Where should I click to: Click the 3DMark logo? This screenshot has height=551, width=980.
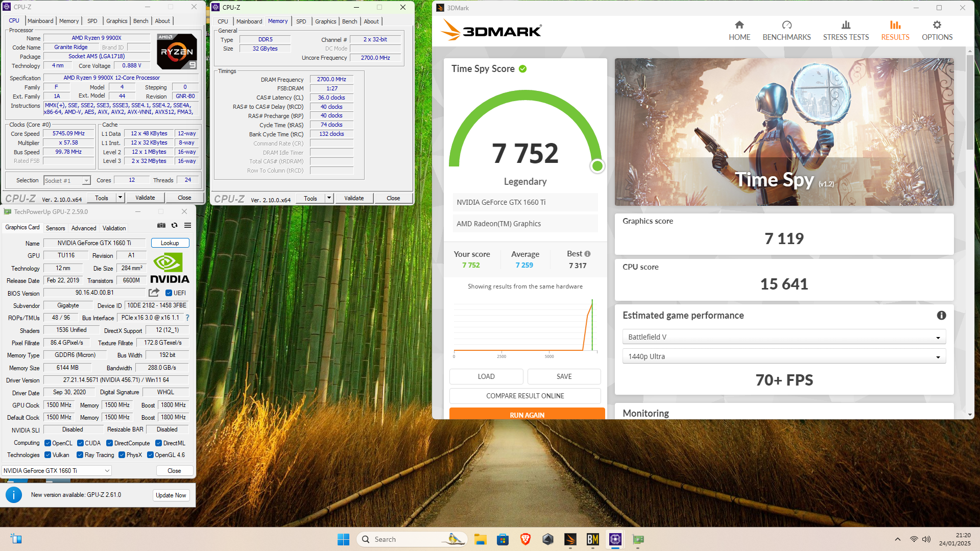coord(491,31)
